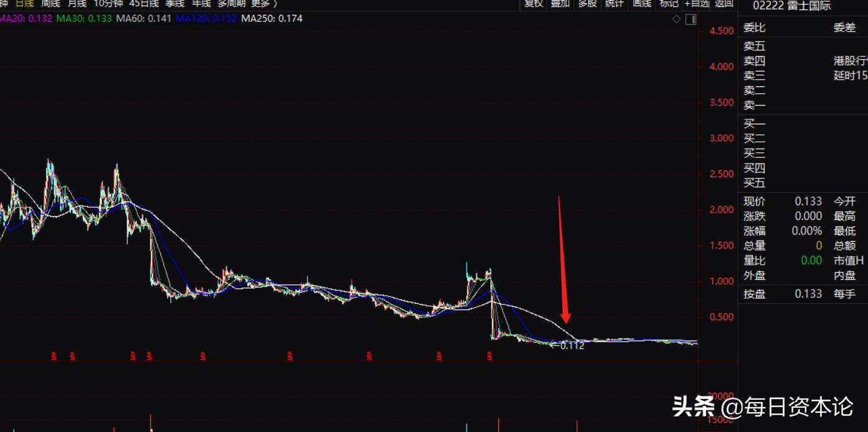Click the 总量 0 value
This screenshot has width=868, height=432.
(x=819, y=246)
